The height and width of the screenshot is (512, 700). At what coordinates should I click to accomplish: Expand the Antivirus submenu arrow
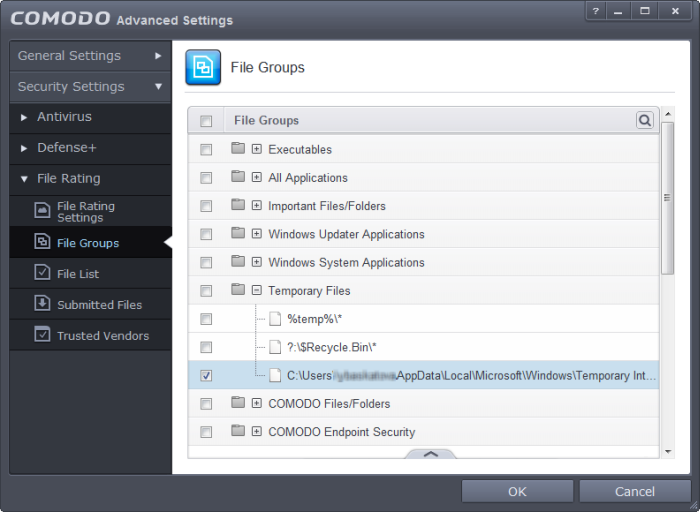point(24,117)
